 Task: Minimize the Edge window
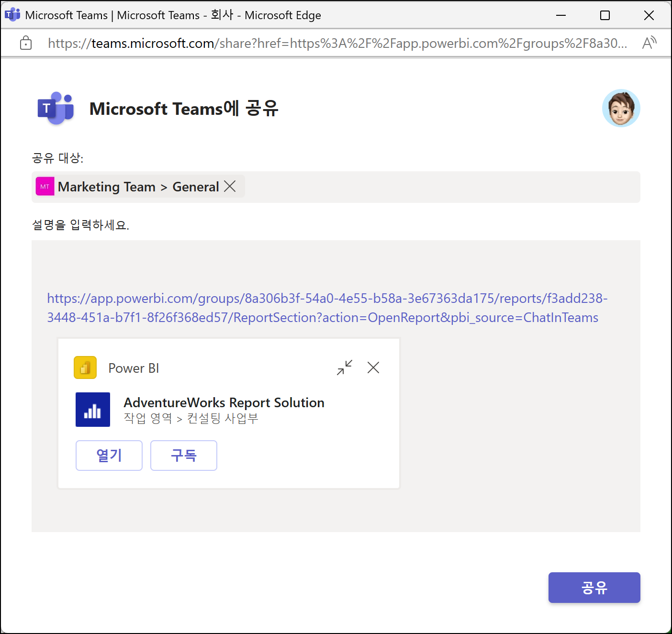click(x=561, y=15)
